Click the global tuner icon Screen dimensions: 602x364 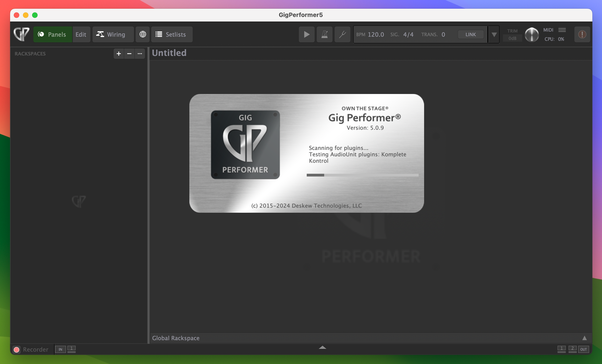point(342,34)
